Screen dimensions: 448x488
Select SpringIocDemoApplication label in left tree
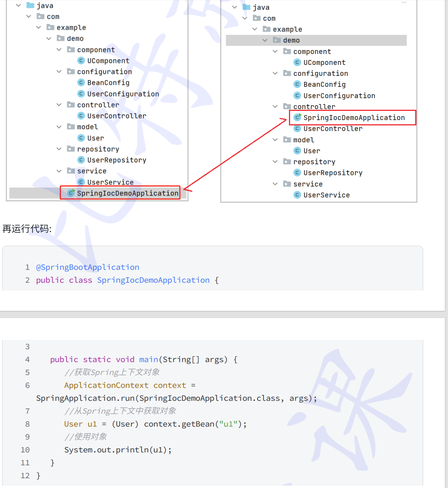click(127, 193)
